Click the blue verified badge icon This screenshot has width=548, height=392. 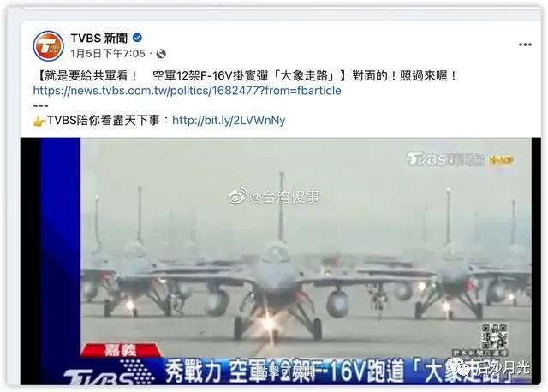point(138,38)
